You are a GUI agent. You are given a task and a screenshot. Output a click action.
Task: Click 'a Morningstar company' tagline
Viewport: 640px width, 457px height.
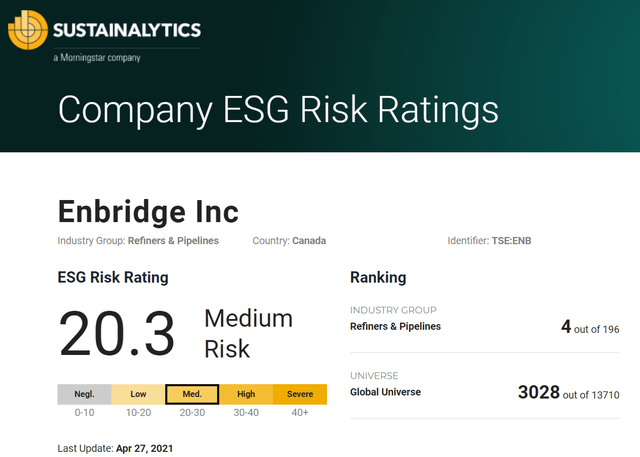97,58
